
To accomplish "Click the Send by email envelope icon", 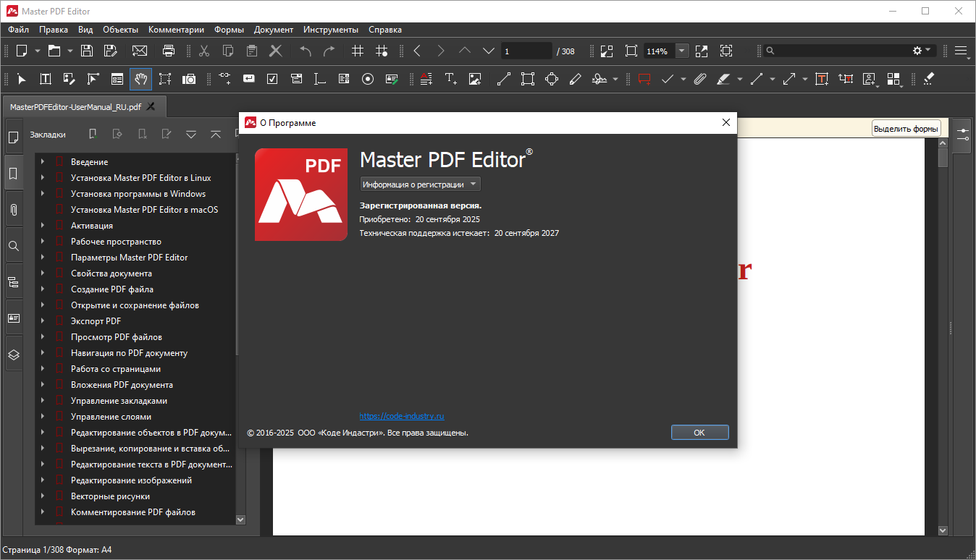I will point(140,51).
